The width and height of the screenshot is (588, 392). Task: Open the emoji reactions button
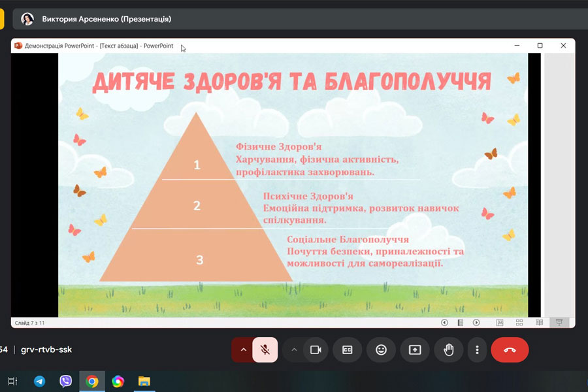point(381,350)
